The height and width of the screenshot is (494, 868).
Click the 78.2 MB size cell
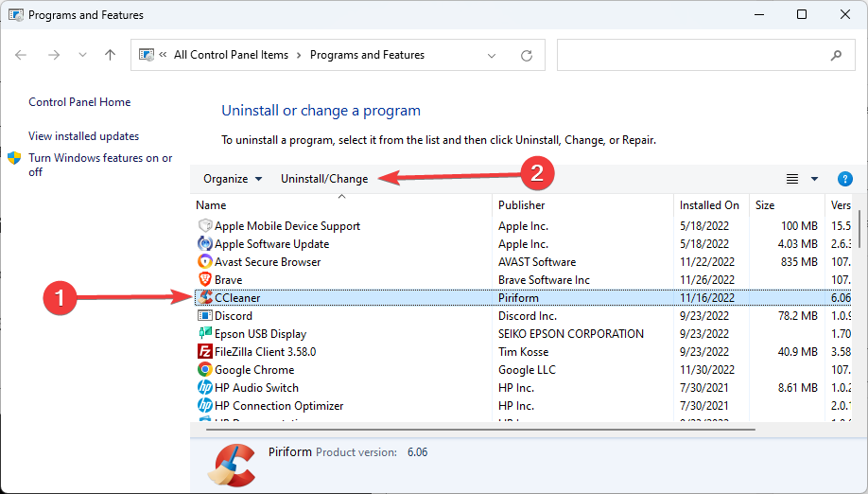[798, 316]
